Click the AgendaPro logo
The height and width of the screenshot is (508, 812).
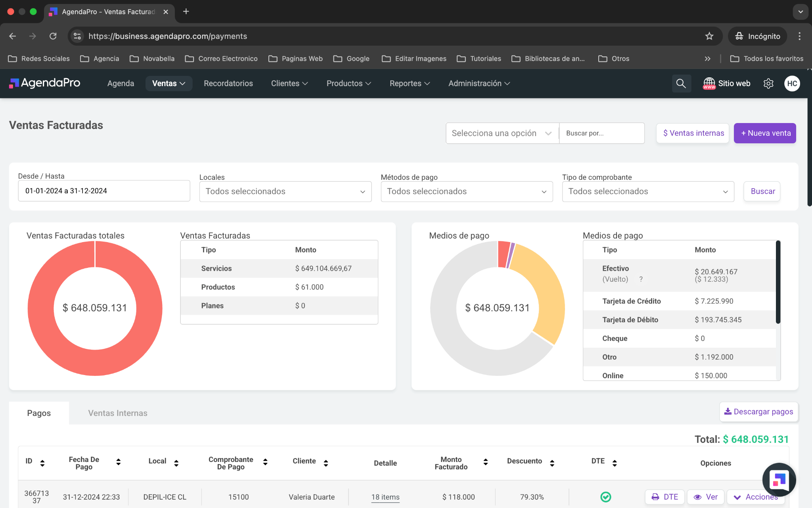click(45, 83)
